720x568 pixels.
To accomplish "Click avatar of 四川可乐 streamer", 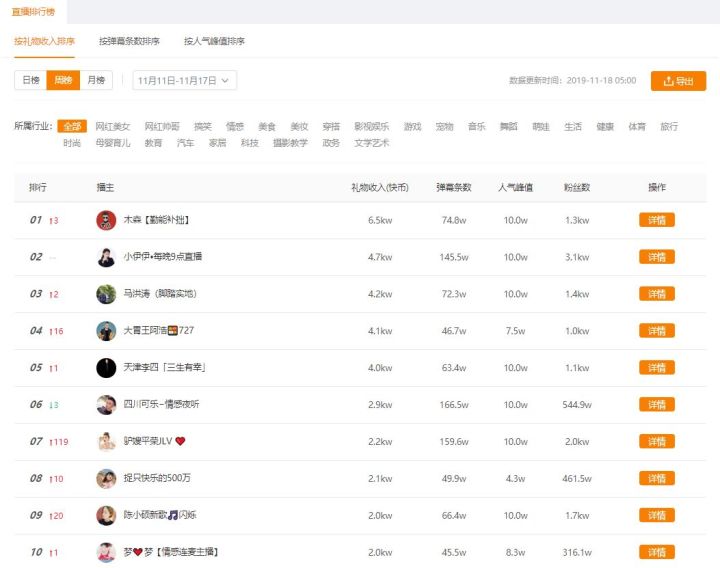I will tap(106, 405).
